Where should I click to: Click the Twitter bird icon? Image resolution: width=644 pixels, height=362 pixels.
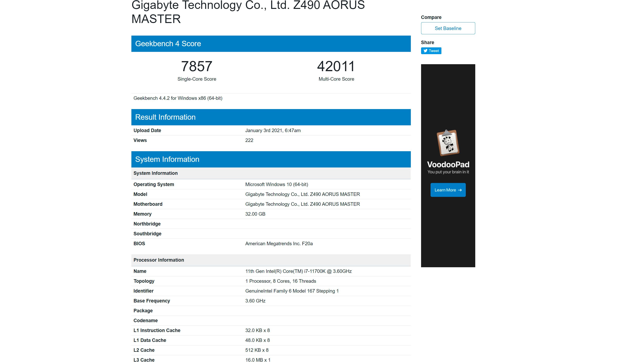(425, 51)
